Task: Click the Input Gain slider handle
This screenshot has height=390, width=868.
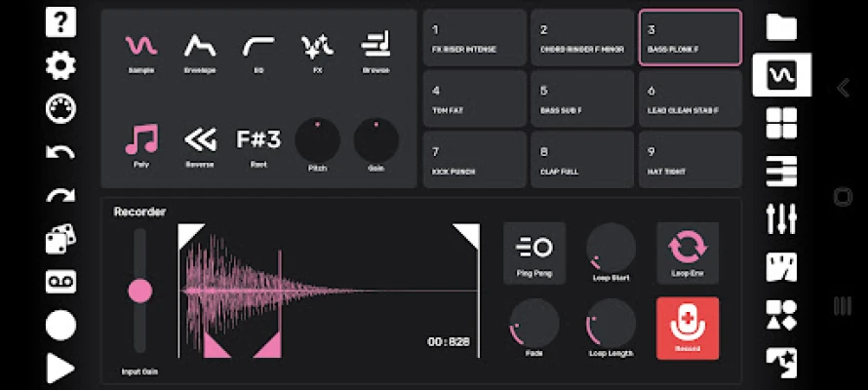Action: tap(140, 291)
